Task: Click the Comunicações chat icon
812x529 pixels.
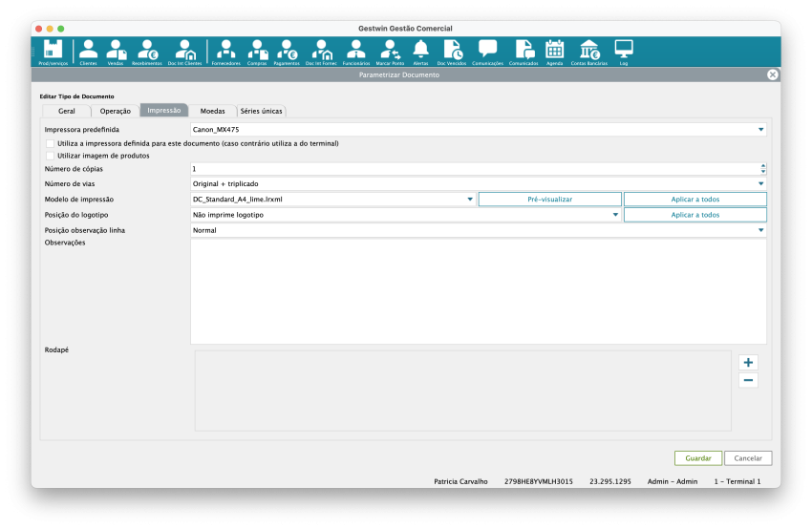Action: tap(487, 51)
